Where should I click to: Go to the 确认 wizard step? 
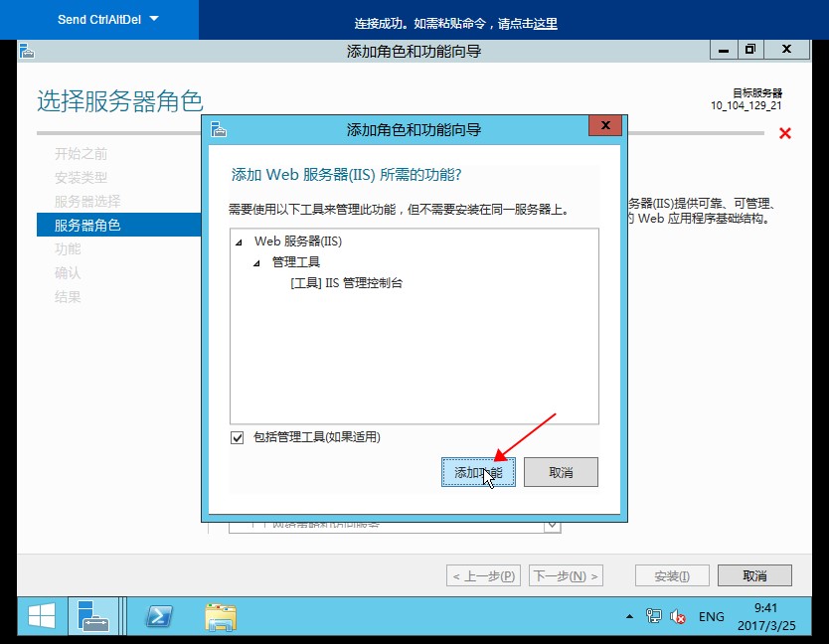[x=68, y=273]
